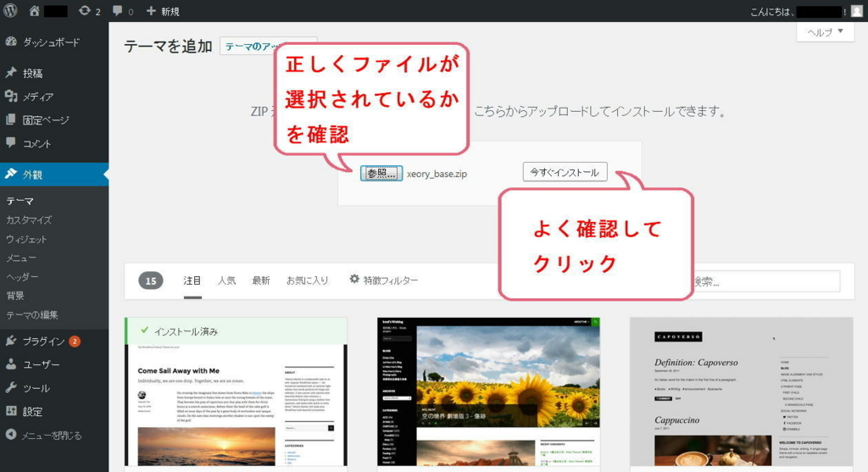This screenshot has width=868, height=472.
Task: Expand the ヘルプ dropdown
Action: [826, 31]
